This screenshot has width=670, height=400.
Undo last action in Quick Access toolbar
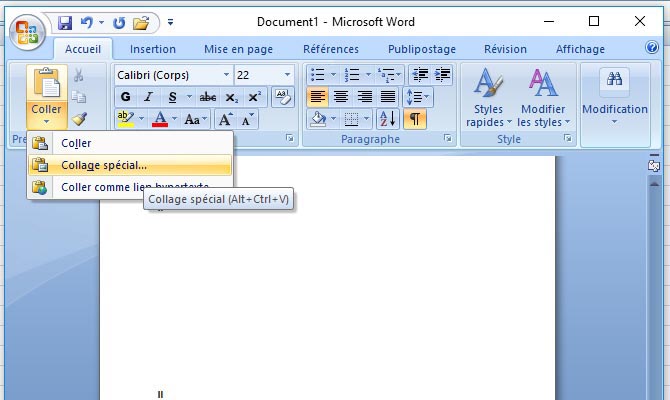87,22
